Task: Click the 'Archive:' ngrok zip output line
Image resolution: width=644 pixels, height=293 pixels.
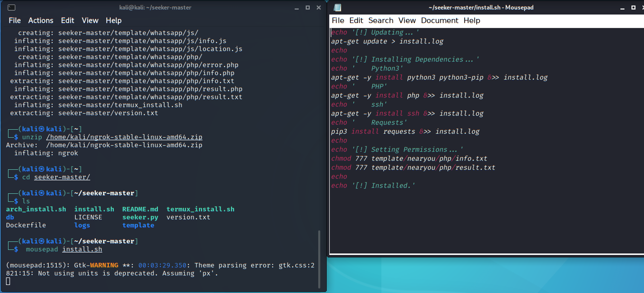Action: 104,145
